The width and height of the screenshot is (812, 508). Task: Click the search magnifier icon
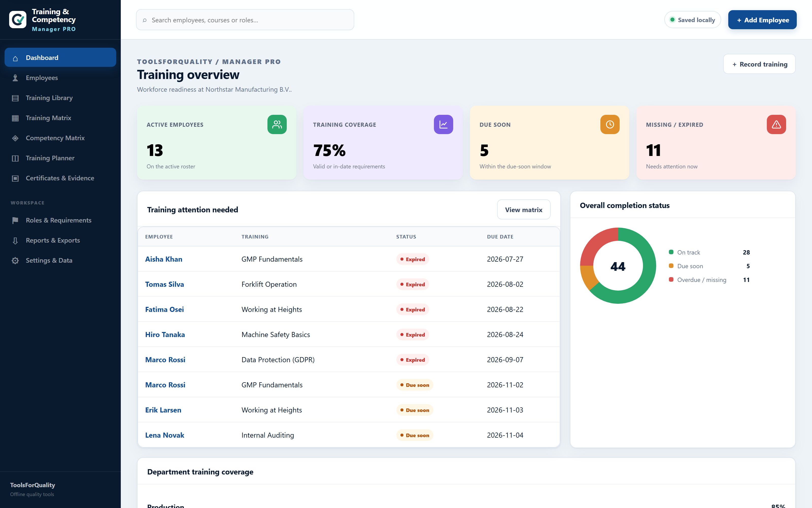(x=145, y=20)
